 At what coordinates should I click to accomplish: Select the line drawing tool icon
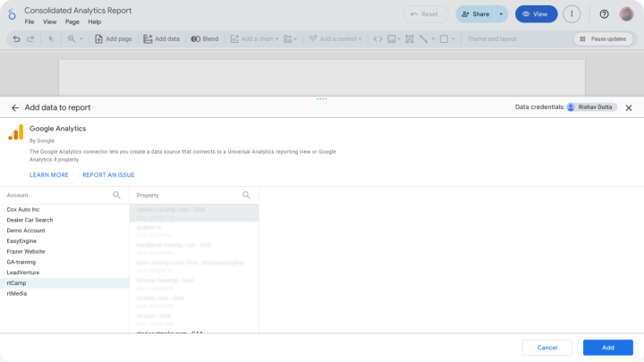tap(423, 39)
